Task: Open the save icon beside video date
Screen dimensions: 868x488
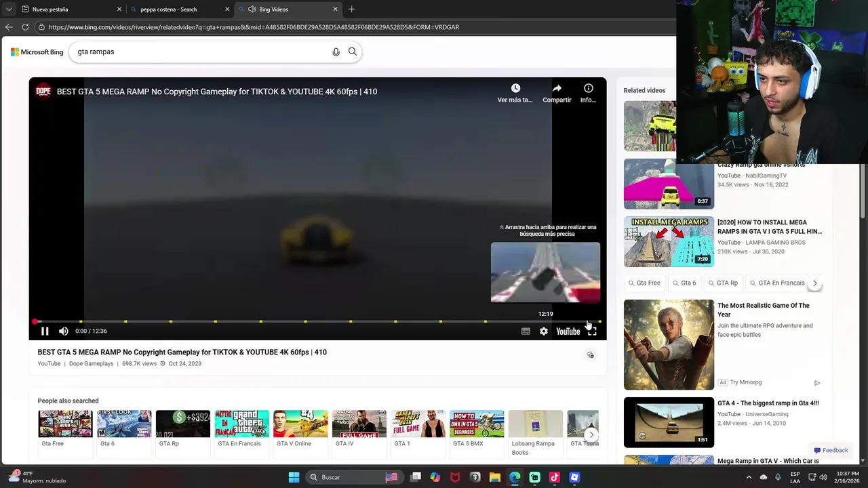Action: (x=591, y=355)
